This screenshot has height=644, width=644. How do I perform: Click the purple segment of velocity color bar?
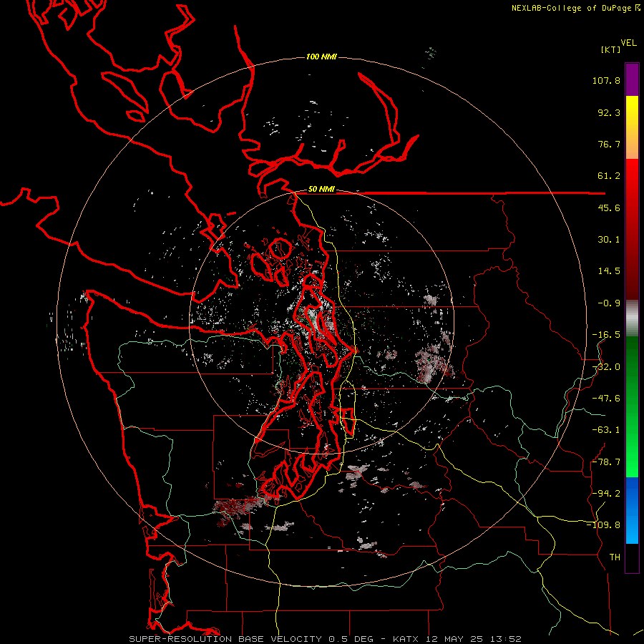tap(632, 79)
